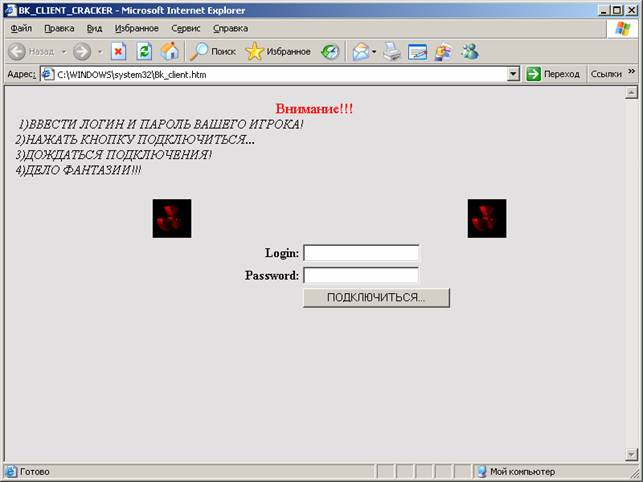
Task: Click the left red logo image
Action: click(x=172, y=218)
